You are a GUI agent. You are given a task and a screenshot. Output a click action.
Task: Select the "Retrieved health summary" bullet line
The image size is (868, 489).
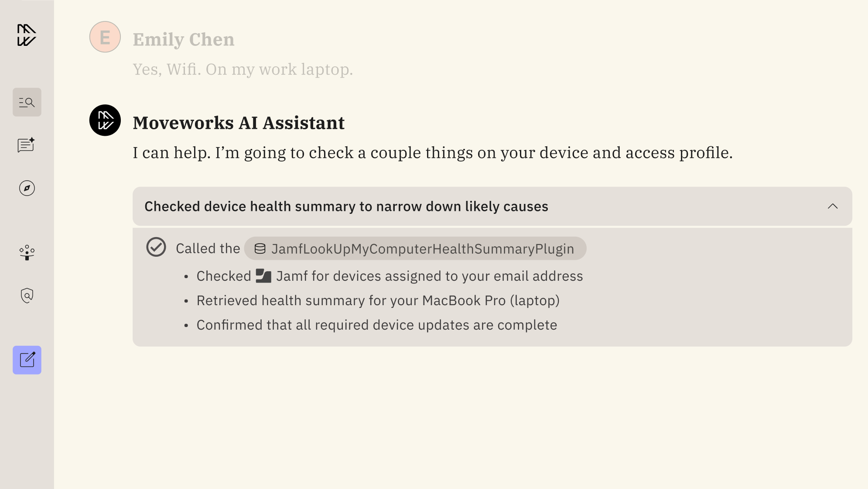(x=378, y=301)
